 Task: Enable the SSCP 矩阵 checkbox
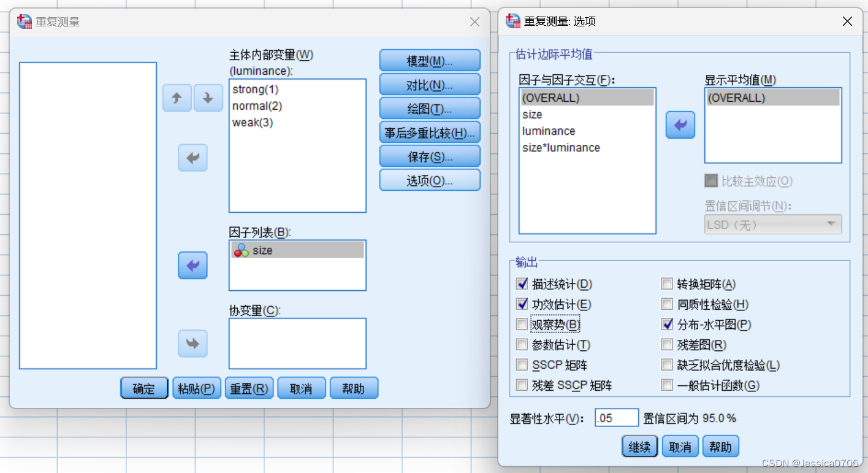pos(522,365)
